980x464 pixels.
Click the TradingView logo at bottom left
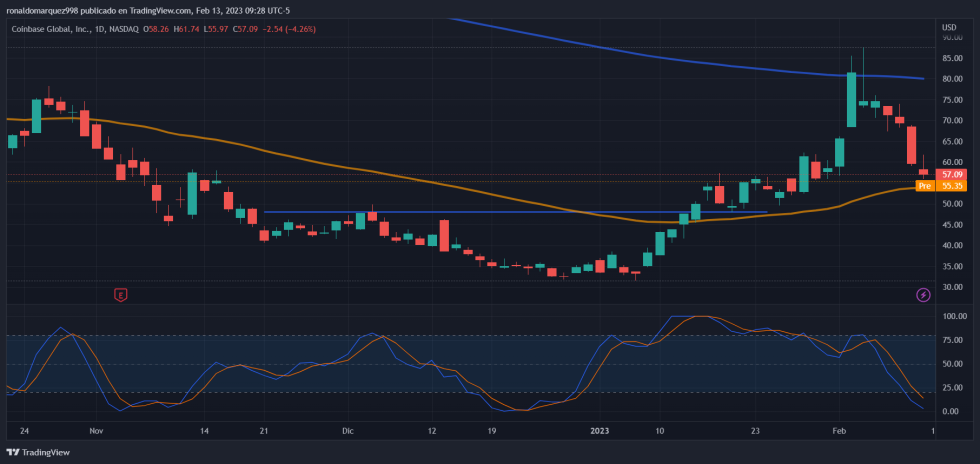pyautogui.click(x=40, y=452)
